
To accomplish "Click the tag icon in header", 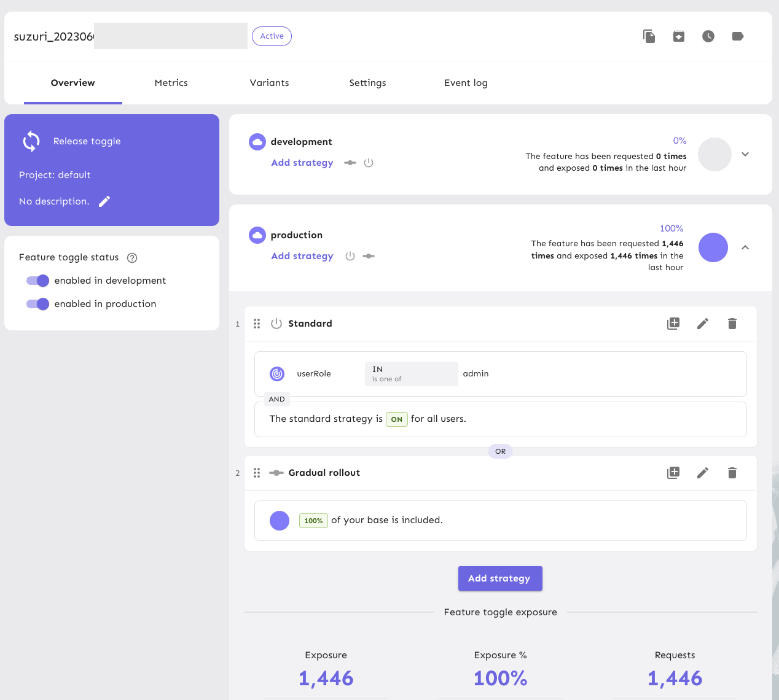I will pos(738,36).
